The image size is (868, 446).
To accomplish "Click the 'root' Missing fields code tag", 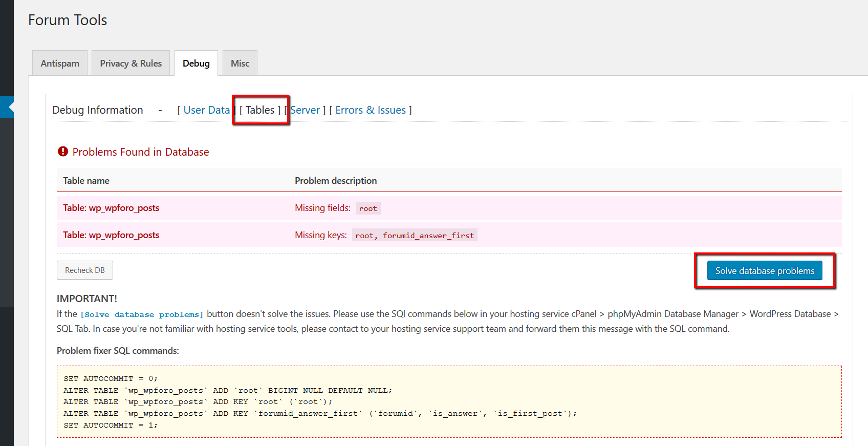I will click(x=367, y=208).
